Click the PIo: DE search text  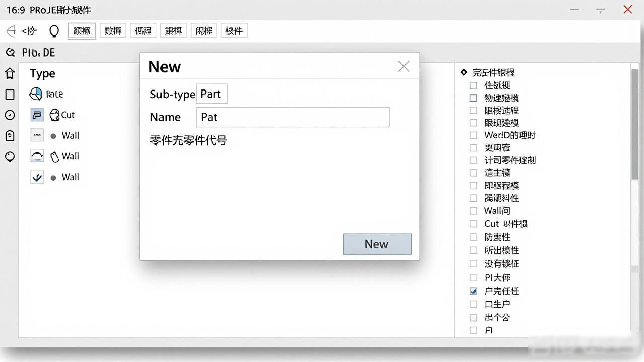coord(38,53)
